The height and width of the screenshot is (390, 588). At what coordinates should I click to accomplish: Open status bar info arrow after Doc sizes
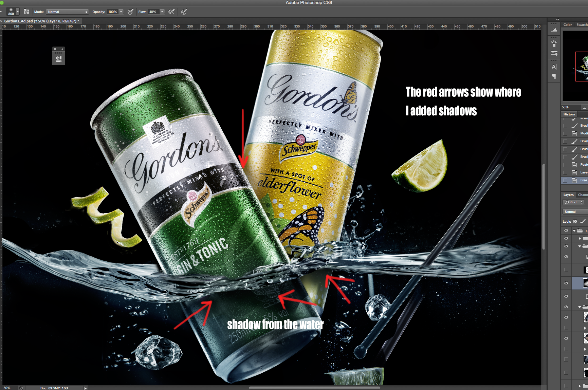coord(85,388)
